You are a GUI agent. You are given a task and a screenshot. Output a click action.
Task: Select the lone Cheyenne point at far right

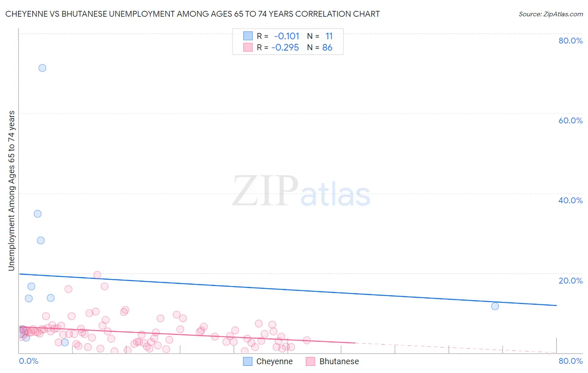click(495, 306)
